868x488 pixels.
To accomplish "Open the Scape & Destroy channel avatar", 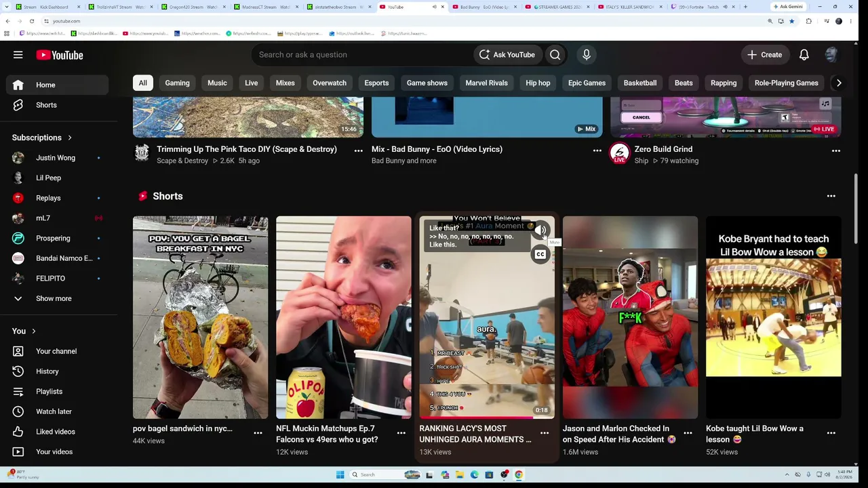I will [x=142, y=152].
